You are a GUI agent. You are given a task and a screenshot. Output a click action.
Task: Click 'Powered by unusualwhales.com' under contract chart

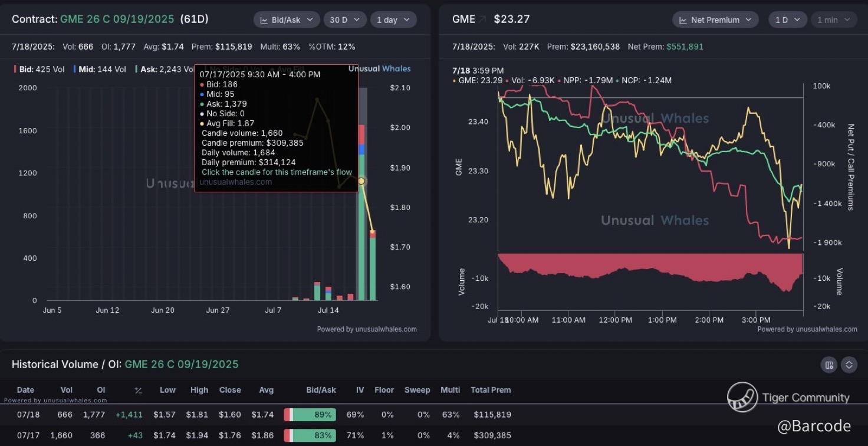(x=367, y=329)
